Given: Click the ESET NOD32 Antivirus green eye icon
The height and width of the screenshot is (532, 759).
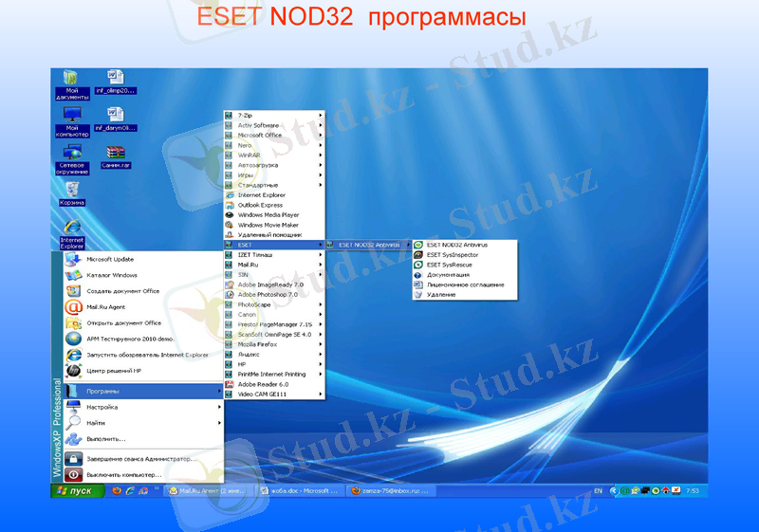Looking at the screenshot, I should (x=418, y=245).
